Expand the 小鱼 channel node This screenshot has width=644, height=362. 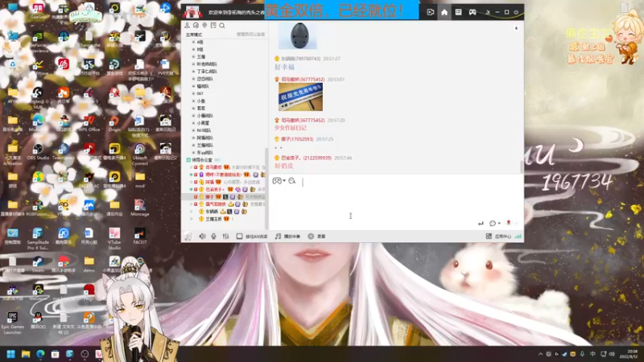tap(193, 101)
